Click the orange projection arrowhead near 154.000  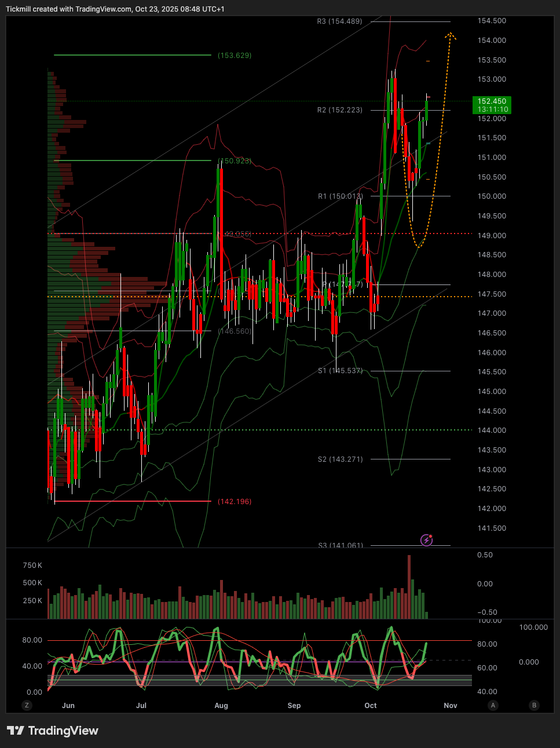(x=450, y=36)
